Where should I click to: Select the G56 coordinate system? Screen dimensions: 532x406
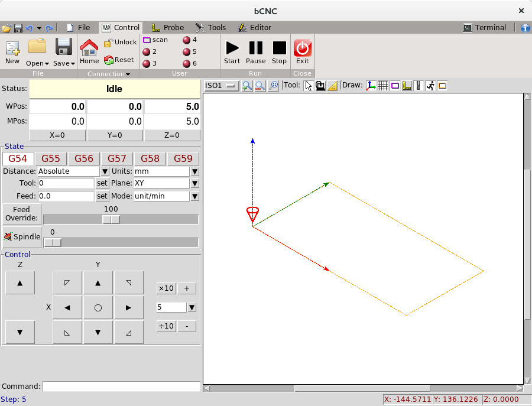click(x=84, y=159)
